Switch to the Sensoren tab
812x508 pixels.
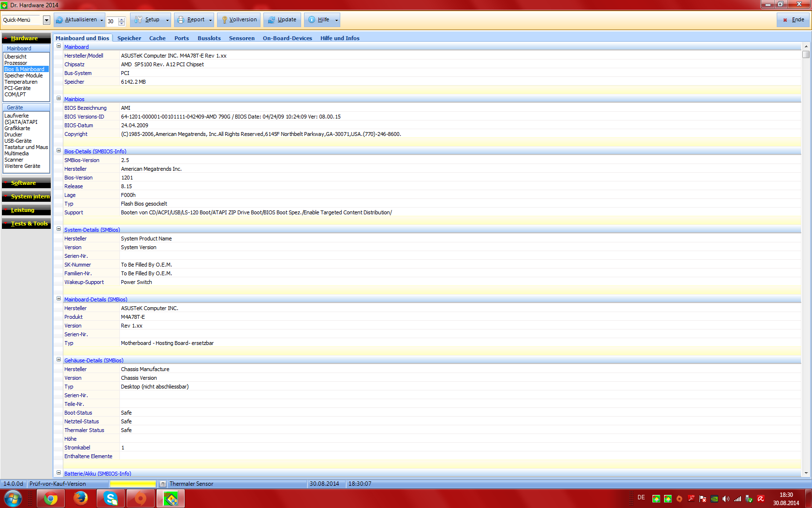[x=242, y=38]
